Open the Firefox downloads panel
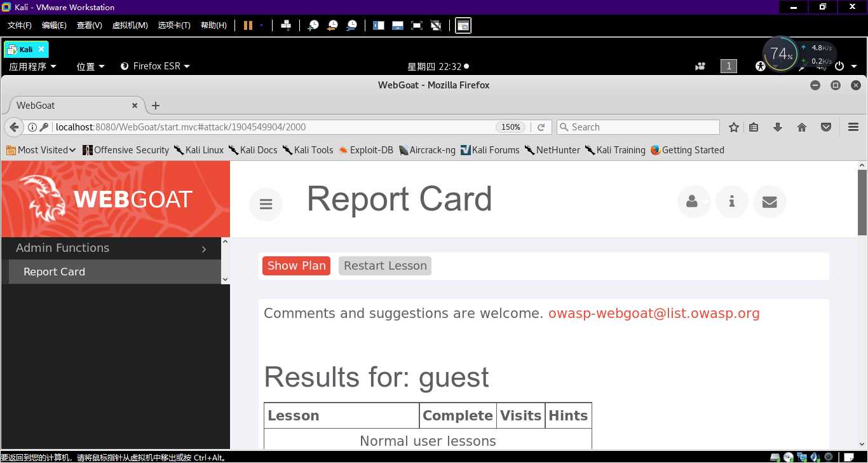 777,127
